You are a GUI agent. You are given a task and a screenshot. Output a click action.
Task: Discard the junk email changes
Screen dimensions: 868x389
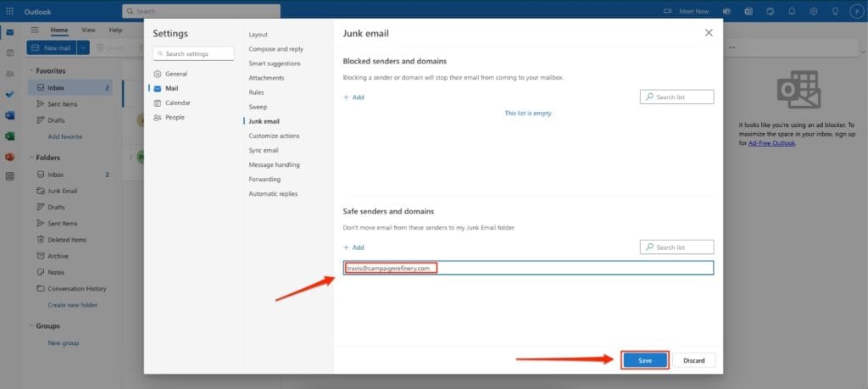694,361
